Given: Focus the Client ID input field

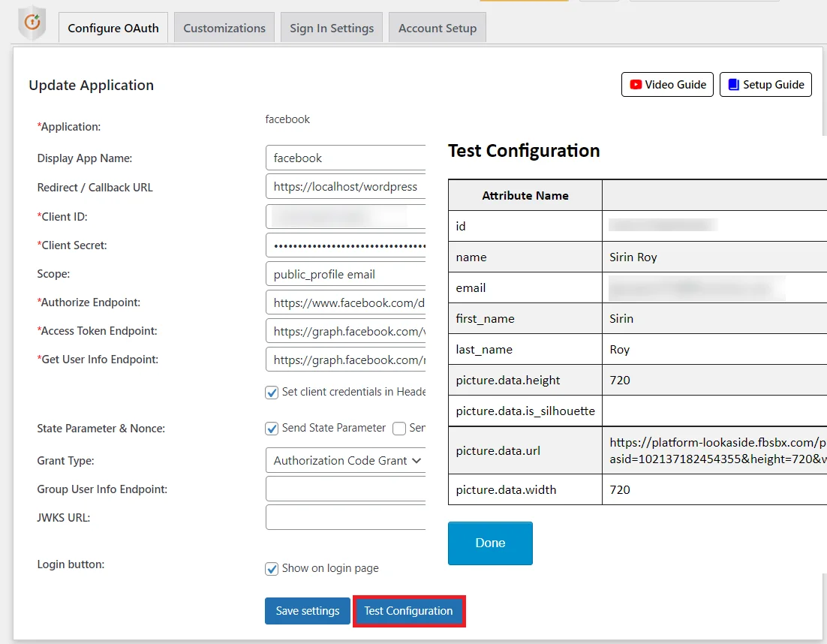Looking at the screenshot, I should point(346,216).
